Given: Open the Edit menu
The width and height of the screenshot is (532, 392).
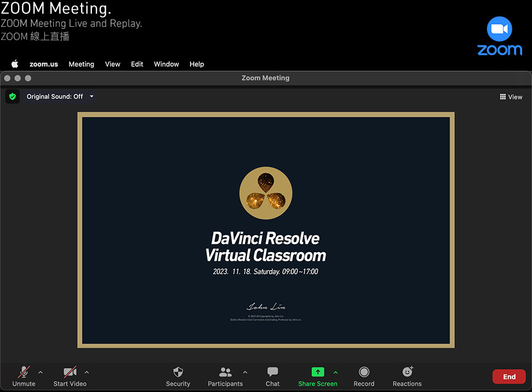Looking at the screenshot, I should click(x=137, y=64).
